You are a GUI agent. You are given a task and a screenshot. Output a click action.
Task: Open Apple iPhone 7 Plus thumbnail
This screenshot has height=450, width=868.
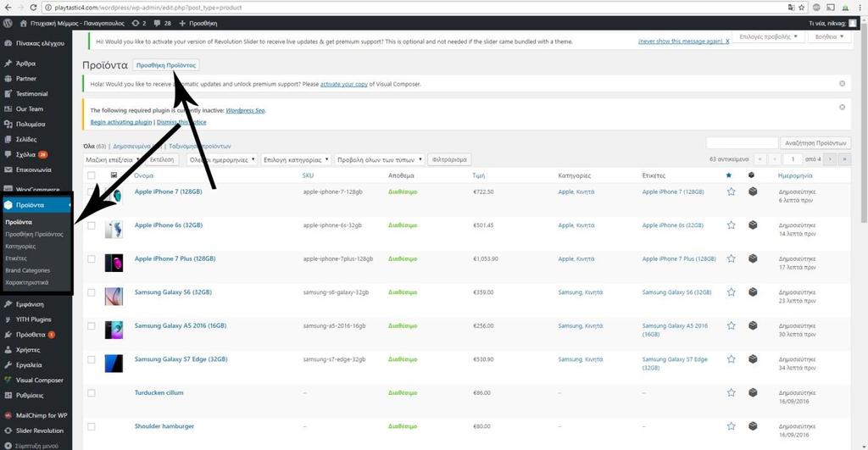(x=114, y=263)
